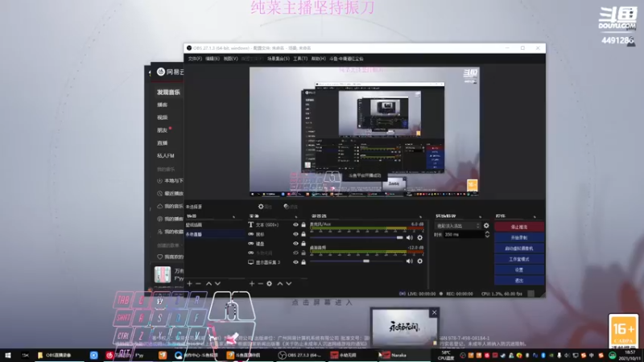
Task: Open the 文件(F) menu in OBS
Action: 195,59
